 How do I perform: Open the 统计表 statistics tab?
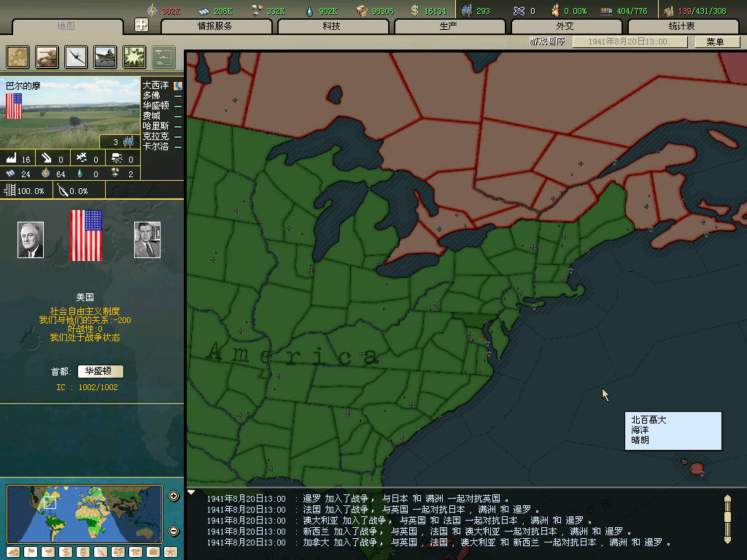682,26
